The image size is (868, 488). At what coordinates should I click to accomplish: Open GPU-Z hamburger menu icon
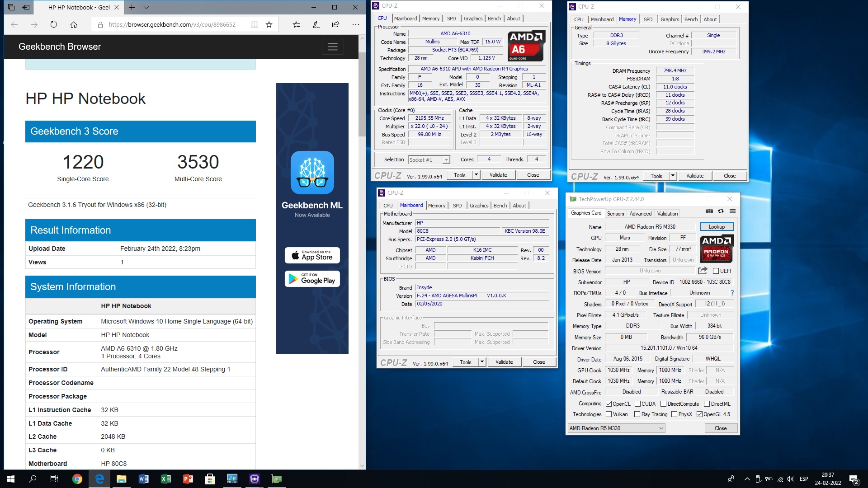tap(733, 211)
